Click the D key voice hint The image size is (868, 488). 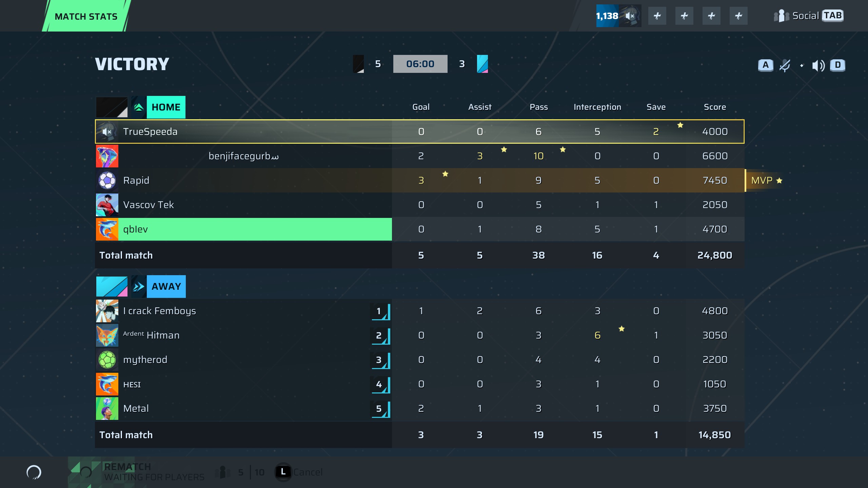point(837,65)
